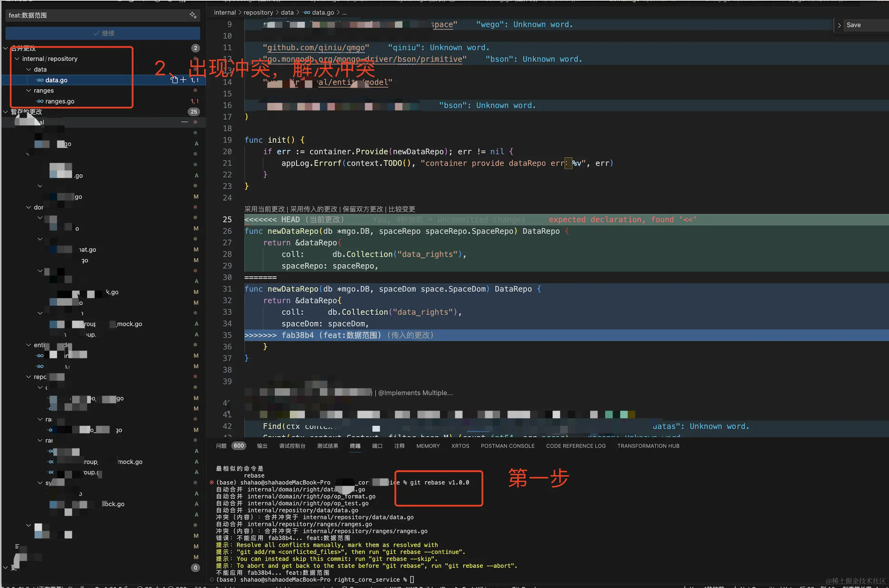Screen dimensions: 889x588
Task: Open the POSTMAN CONSOLE tab
Action: coord(507,446)
